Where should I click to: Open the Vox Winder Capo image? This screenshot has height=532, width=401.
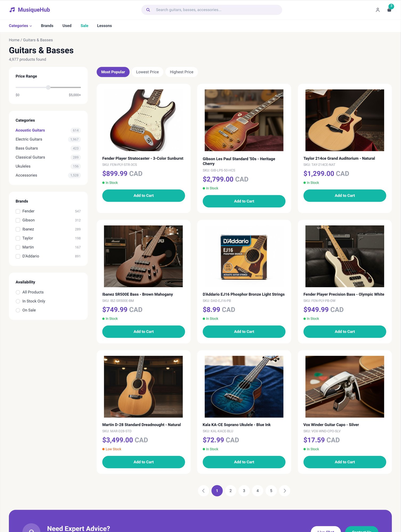point(345,386)
